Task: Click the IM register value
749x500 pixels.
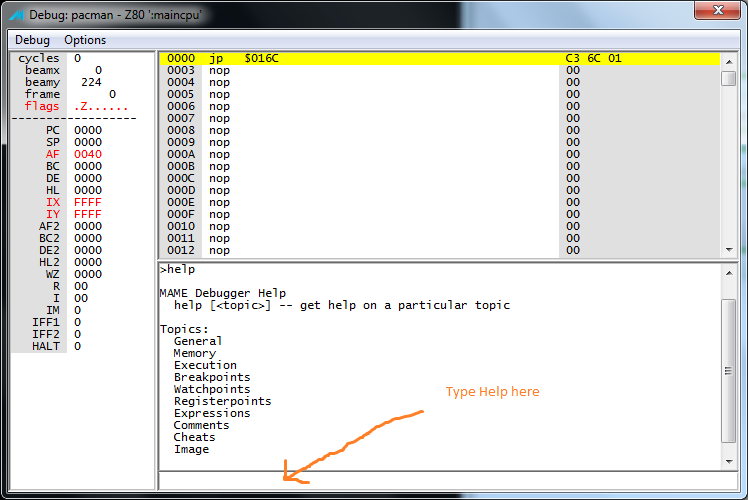Action: [x=77, y=310]
